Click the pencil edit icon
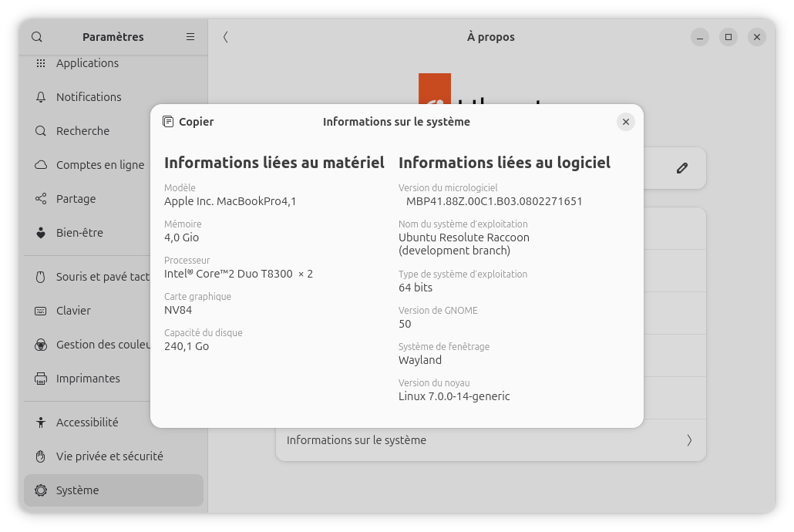 pyautogui.click(x=682, y=168)
